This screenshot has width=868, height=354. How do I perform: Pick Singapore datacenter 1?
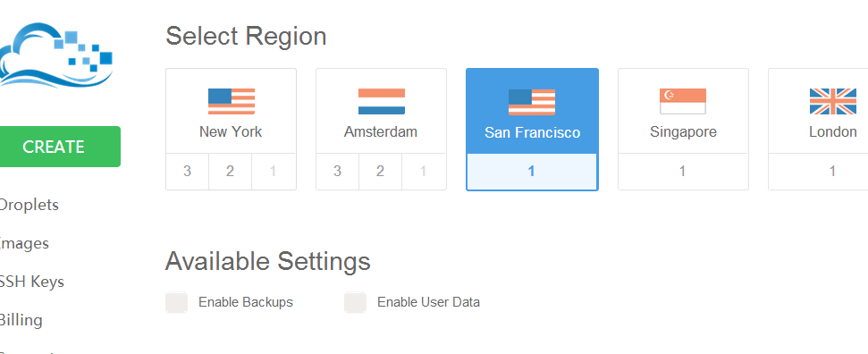point(683,171)
